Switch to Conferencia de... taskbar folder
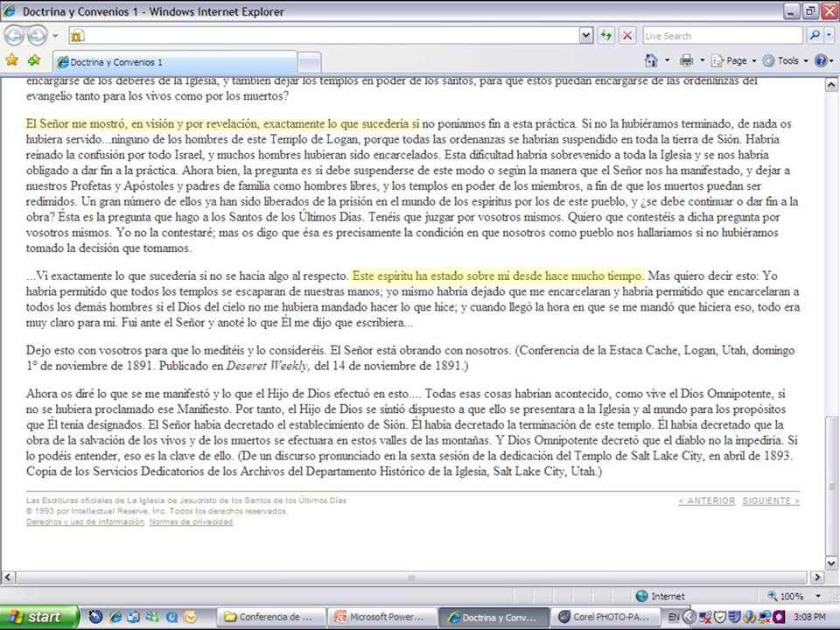 point(271,617)
